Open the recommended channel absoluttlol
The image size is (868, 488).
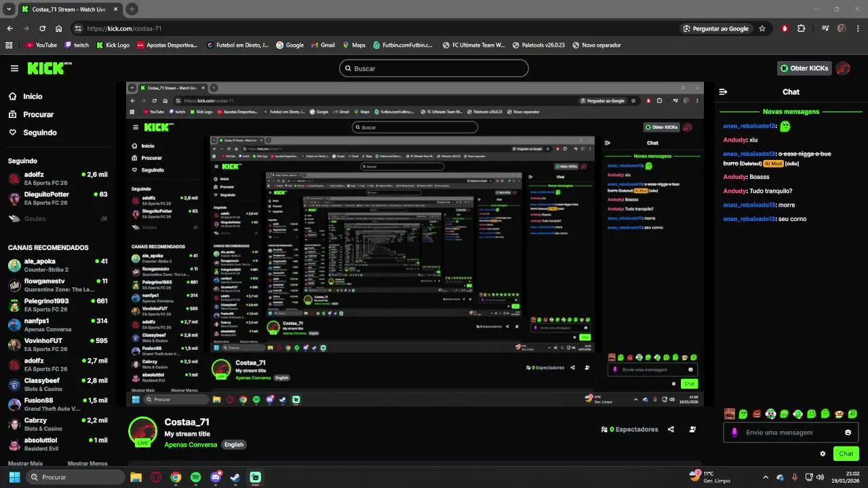point(57,444)
